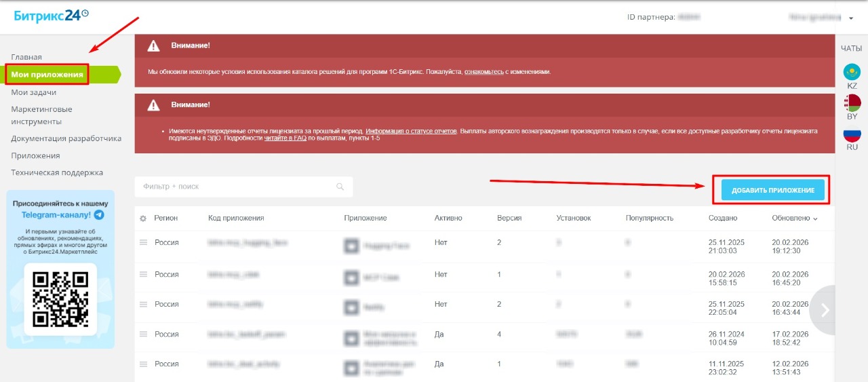Viewport: 868px width, 382px height.
Task: Open row menu for first Россия entry
Action: 143,242
